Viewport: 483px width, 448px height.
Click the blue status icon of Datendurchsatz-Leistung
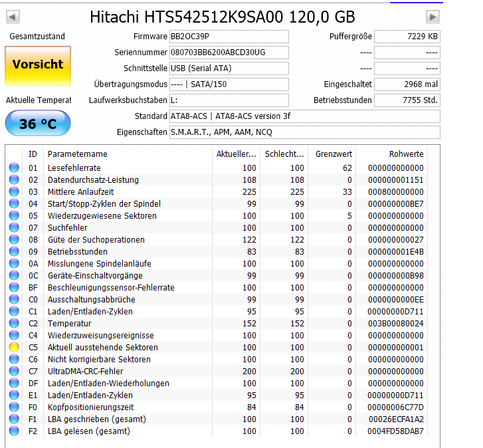[x=14, y=179]
